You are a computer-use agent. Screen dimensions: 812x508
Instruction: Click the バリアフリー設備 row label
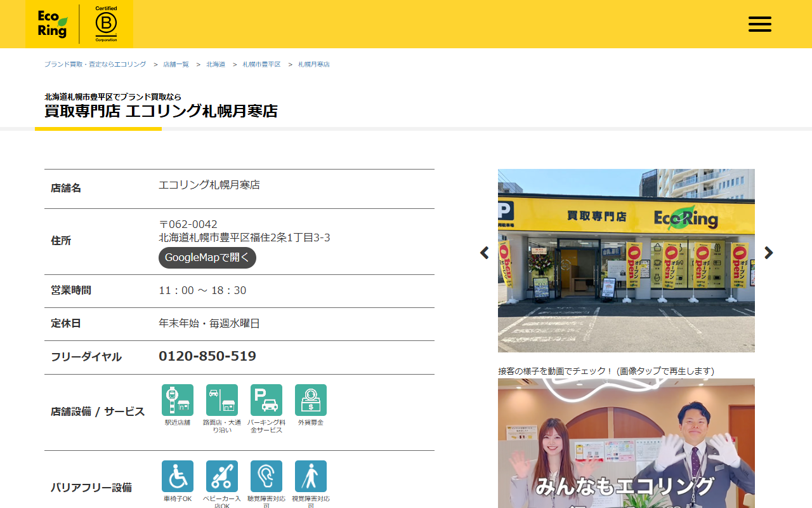(x=91, y=488)
